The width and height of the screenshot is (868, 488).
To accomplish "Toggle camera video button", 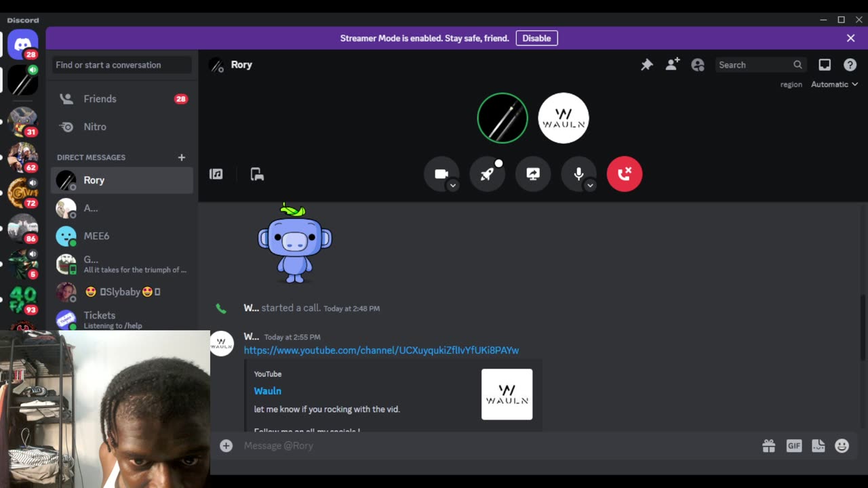I will (441, 174).
